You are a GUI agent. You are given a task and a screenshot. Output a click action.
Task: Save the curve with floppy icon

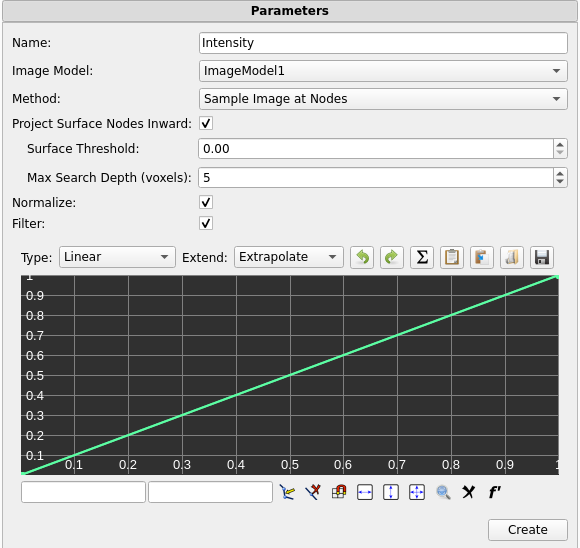point(542,257)
